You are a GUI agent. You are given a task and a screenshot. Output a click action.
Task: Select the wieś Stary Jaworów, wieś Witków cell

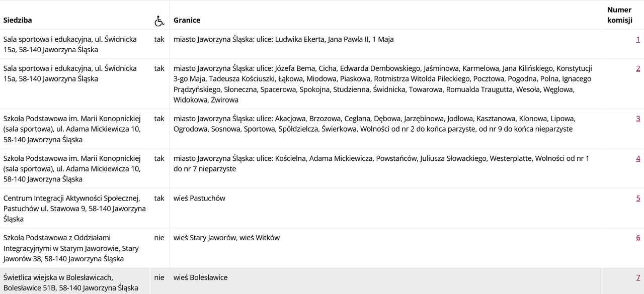(386, 248)
